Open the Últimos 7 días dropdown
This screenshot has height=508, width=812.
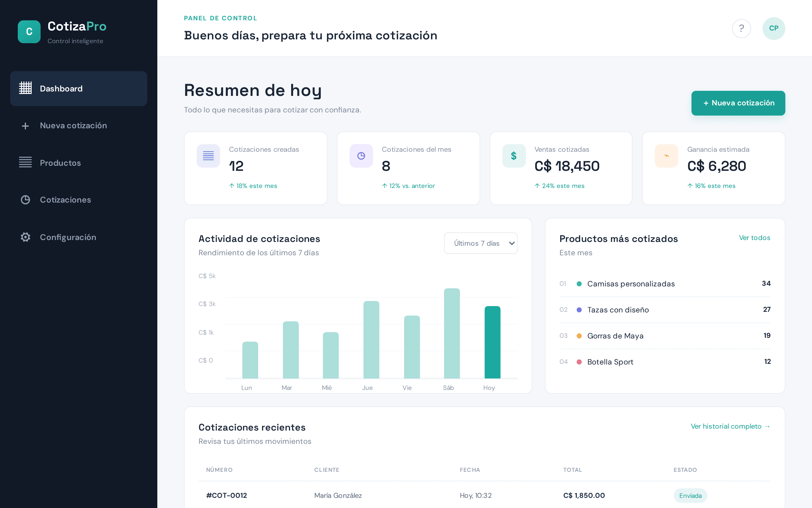(x=481, y=243)
